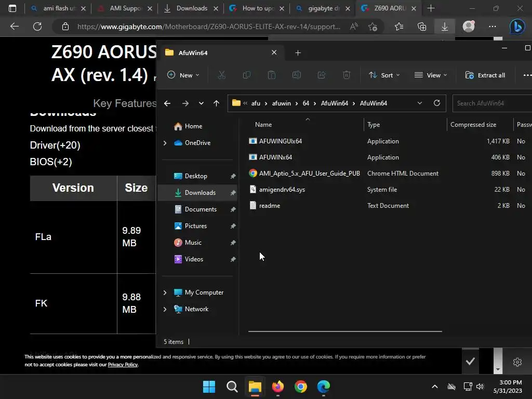
Task: Click the Gigabyte page scrollbar down arrow
Action: click(x=498, y=369)
